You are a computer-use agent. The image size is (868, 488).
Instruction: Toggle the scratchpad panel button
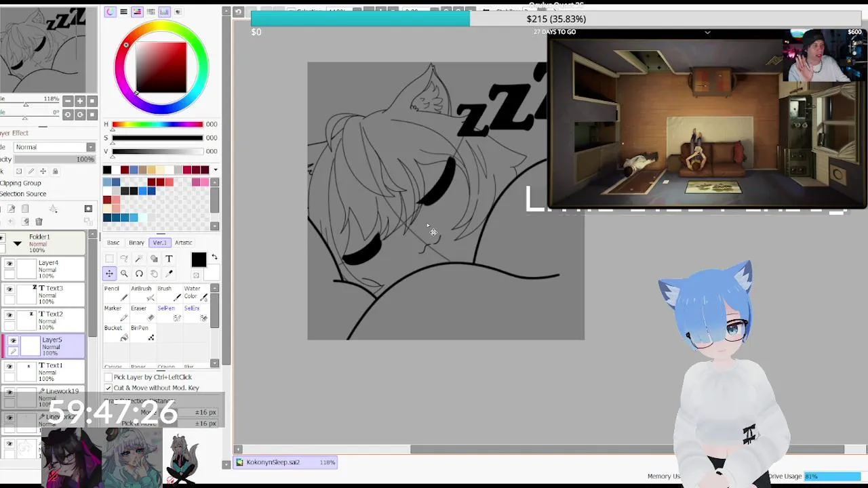pyautogui.click(x=178, y=12)
